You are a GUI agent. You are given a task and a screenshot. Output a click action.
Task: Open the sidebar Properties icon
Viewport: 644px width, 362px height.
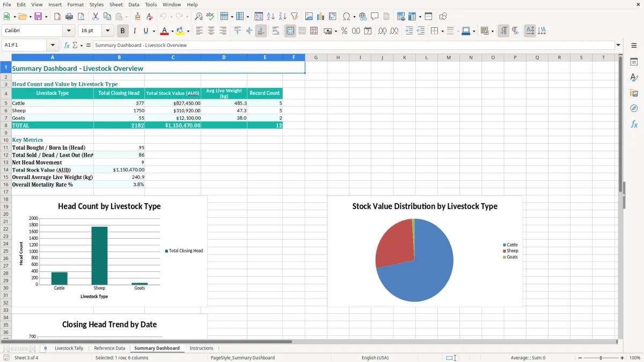(x=634, y=62)
